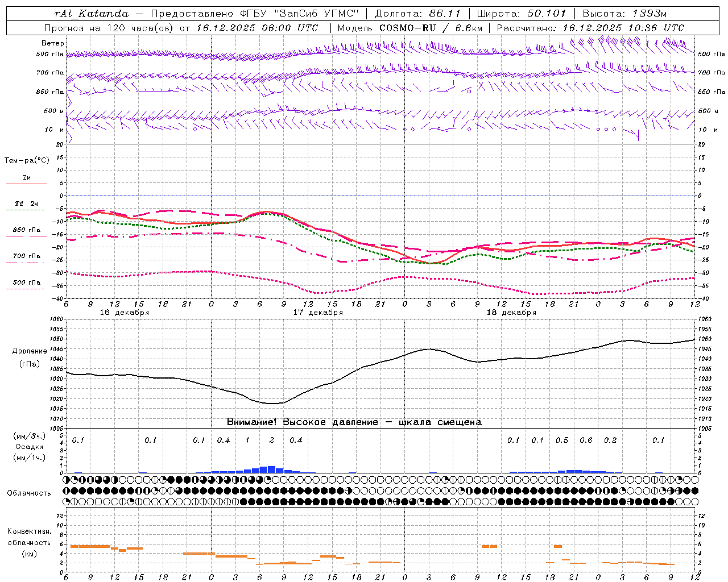Click the 'Td 2м' dew point legend entry
Screen dimensions: 728x582
point(27,203)
